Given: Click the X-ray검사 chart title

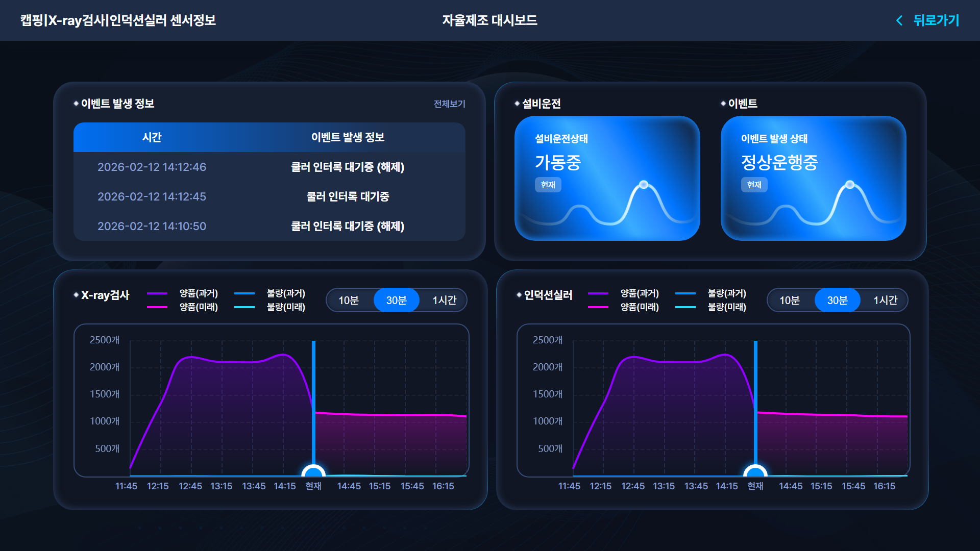Looking at the screenshot, I should [x=105, y=295].
